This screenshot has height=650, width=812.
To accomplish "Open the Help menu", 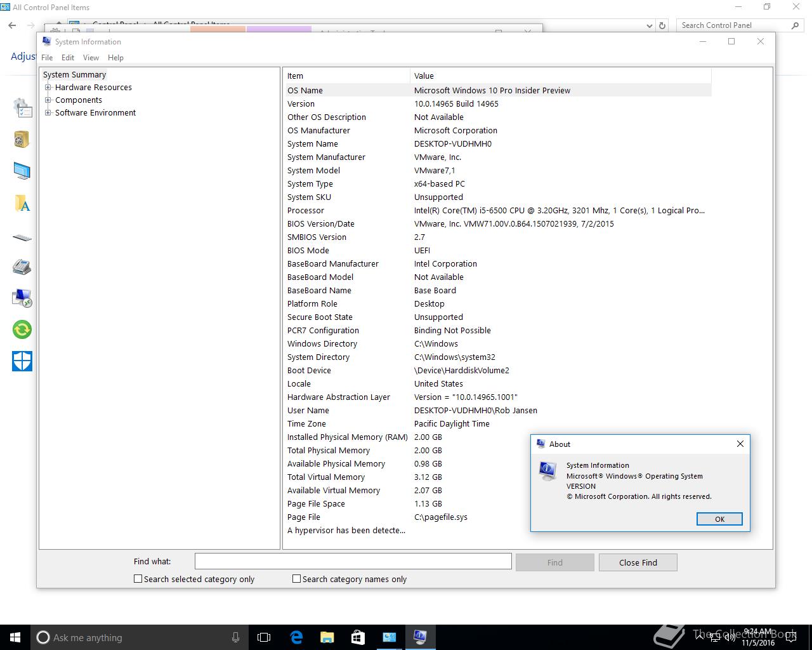I will tap(115, 58).
